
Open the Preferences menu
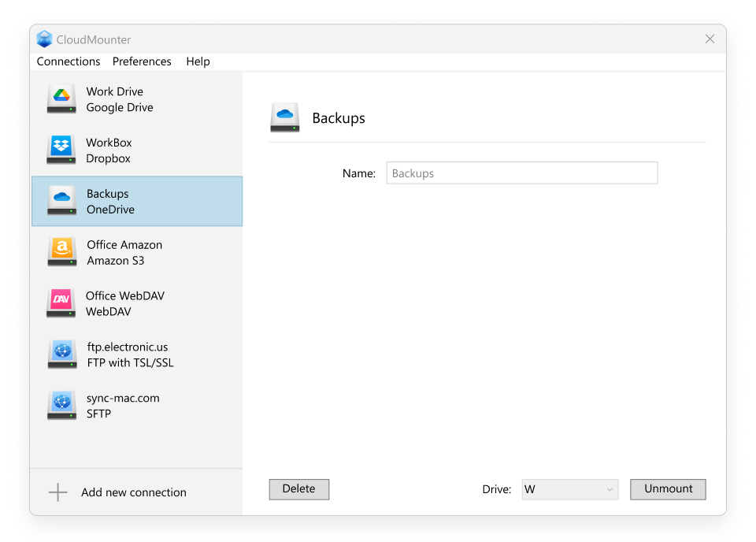click(142, 61)
